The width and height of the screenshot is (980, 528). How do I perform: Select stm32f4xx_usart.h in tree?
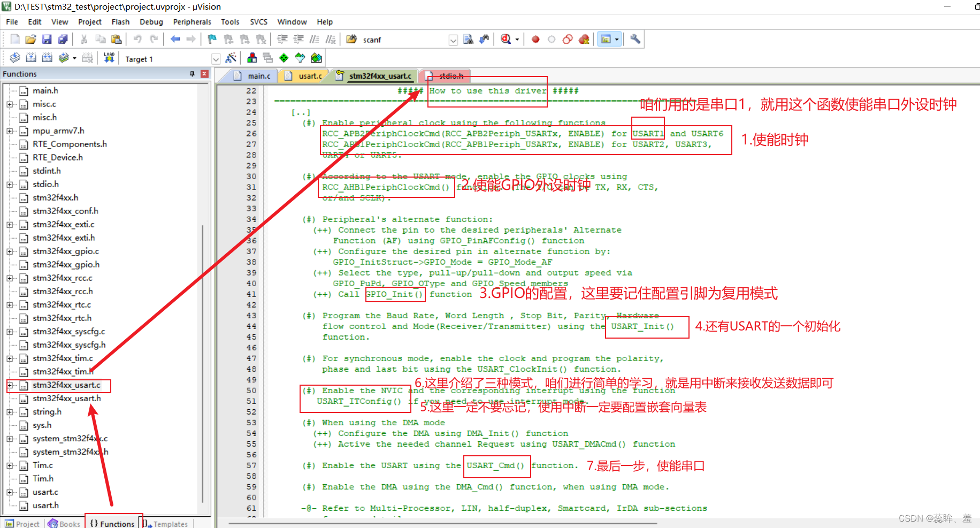point(66,399)
